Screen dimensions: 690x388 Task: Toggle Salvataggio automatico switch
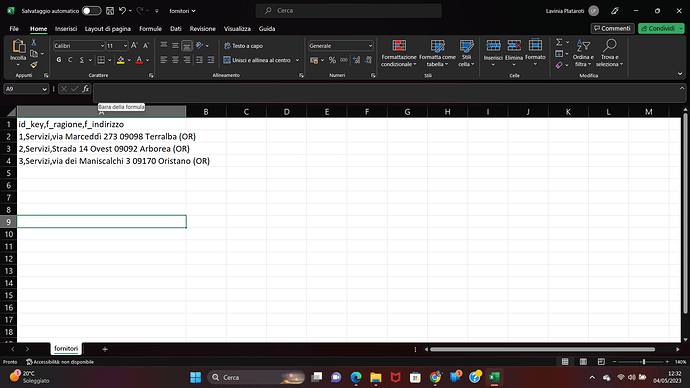tap(92, 11)
